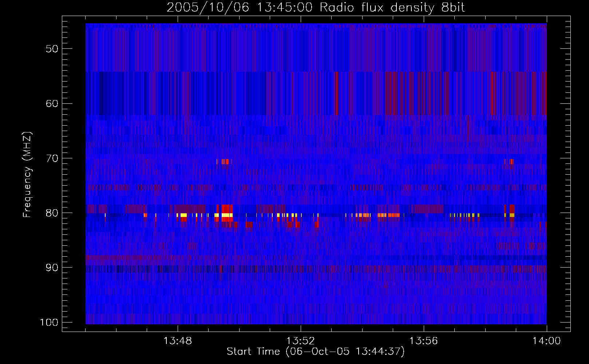Click the "Frequency (MHZ)" axis label
The image size is (589, 364).
click(27, 175)
